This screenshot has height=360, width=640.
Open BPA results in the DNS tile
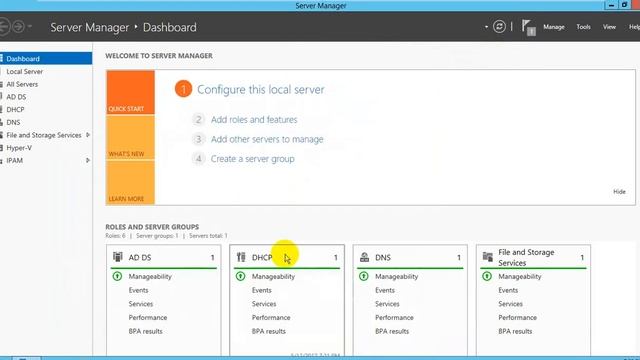[x=392, y=331]
